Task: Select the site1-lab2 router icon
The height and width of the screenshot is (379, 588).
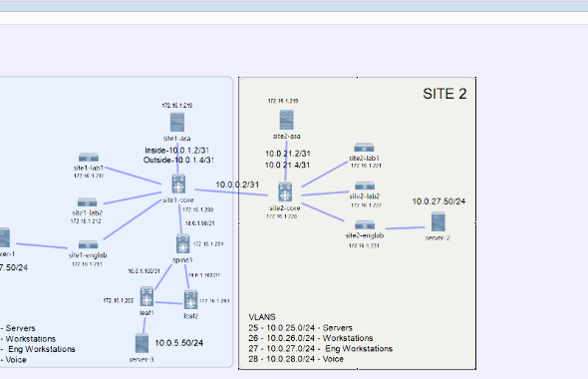Action: click(x=88, y=202)
